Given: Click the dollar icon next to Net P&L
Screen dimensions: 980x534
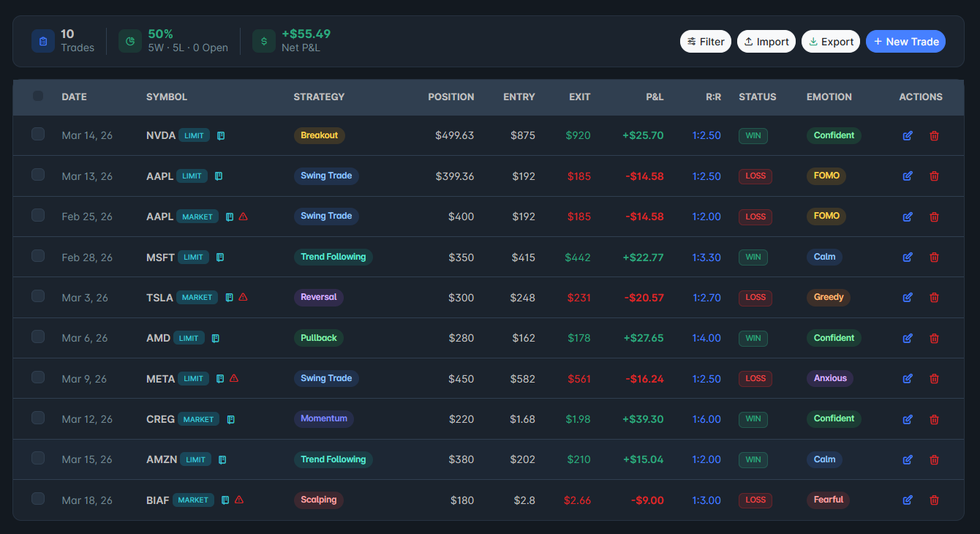Looking at the screenshot, I should tap(264, 41).
